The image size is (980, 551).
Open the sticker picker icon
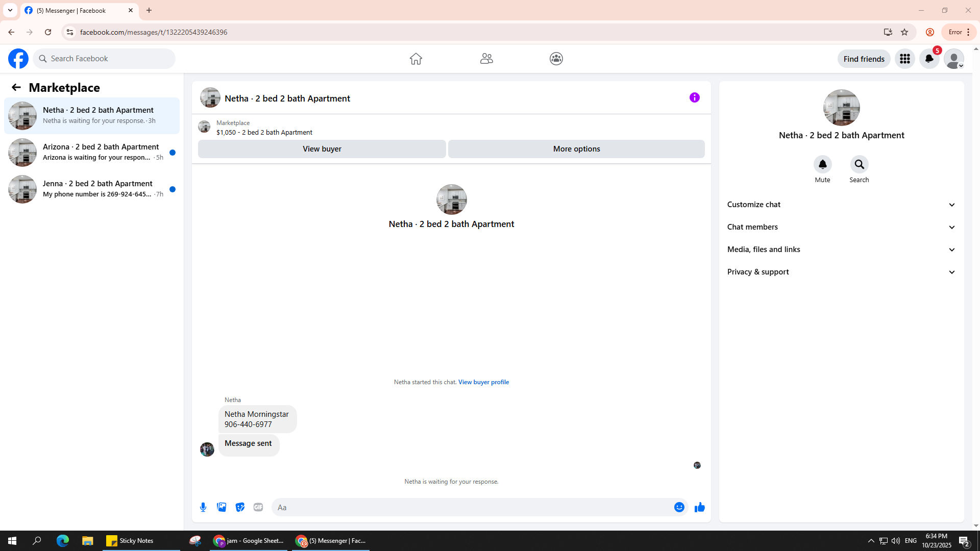[x=240, y=507]
